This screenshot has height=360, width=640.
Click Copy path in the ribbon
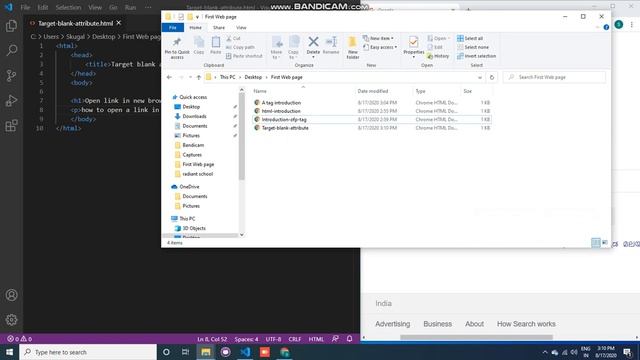coord(240,47)
